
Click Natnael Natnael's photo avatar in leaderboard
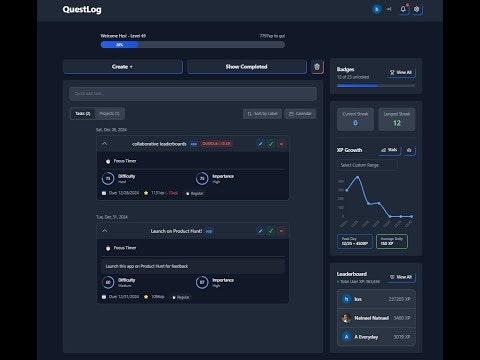346,318
